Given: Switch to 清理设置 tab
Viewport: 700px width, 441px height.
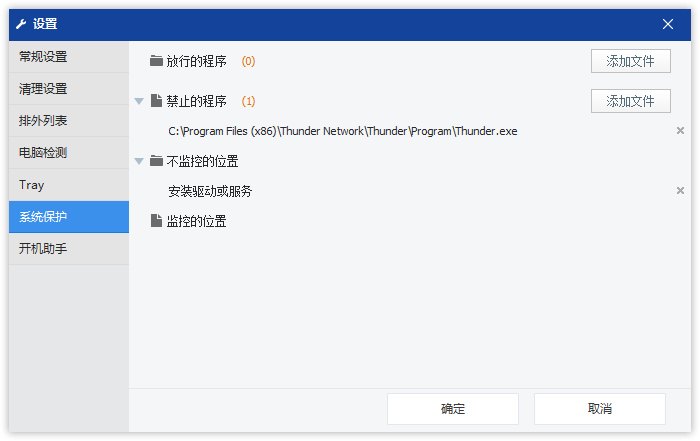Looking at the screenshot, I should point(69,89).
